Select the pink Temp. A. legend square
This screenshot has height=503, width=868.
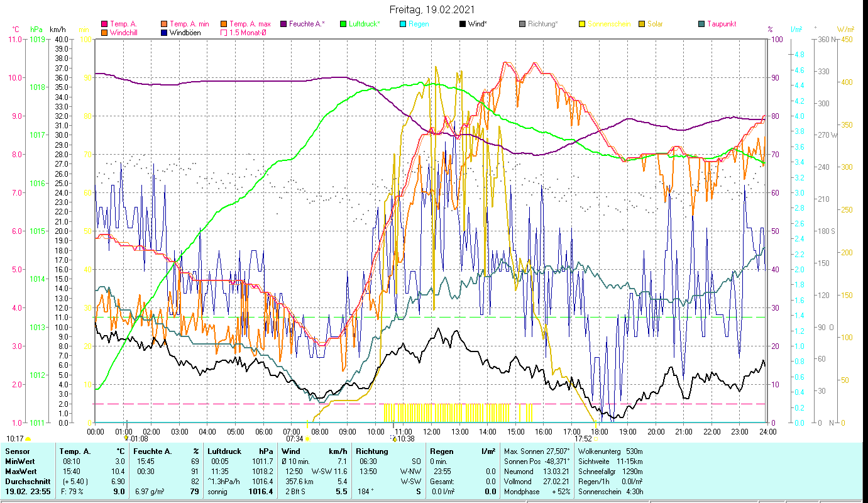click(104, 24)
